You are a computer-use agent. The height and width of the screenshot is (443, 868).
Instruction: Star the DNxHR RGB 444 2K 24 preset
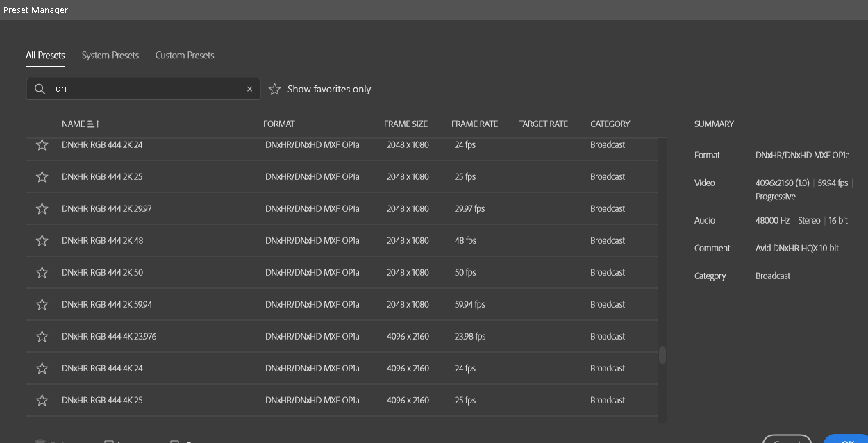(42, 144)
